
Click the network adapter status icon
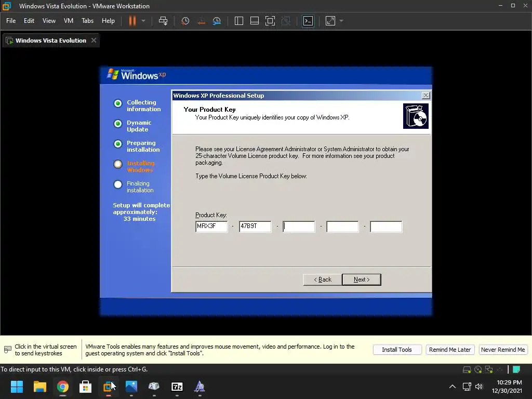[489, 369]
